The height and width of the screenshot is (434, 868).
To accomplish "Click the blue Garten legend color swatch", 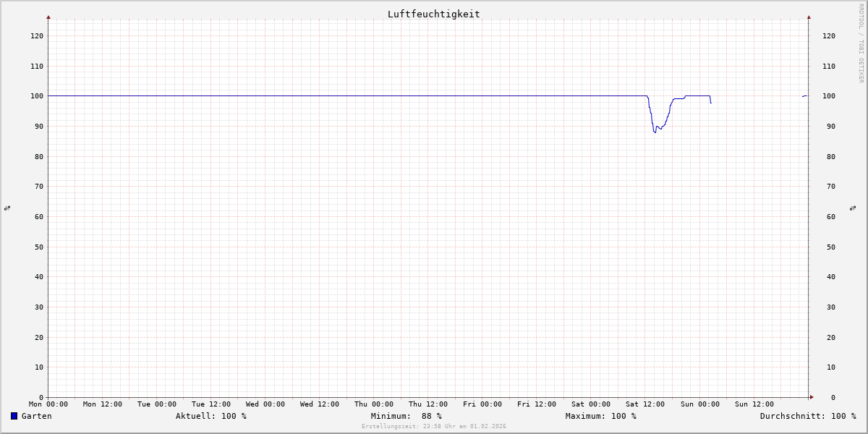I will [x=14, y=416].
